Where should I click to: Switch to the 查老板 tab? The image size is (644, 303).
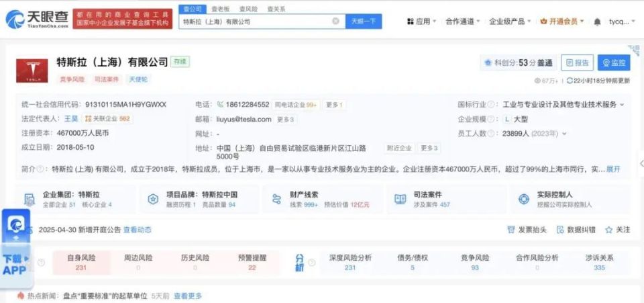coord(221,9)
